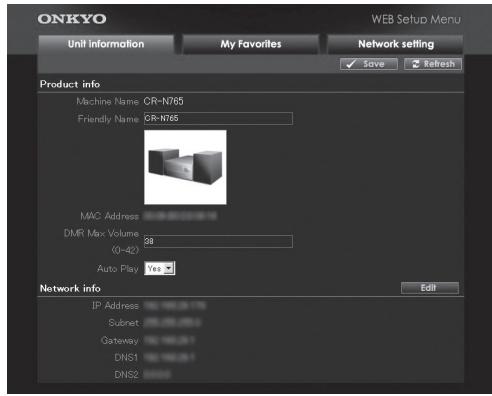Open the Network setting tab
The image size is (492, 396).
(x=395, y=44)
